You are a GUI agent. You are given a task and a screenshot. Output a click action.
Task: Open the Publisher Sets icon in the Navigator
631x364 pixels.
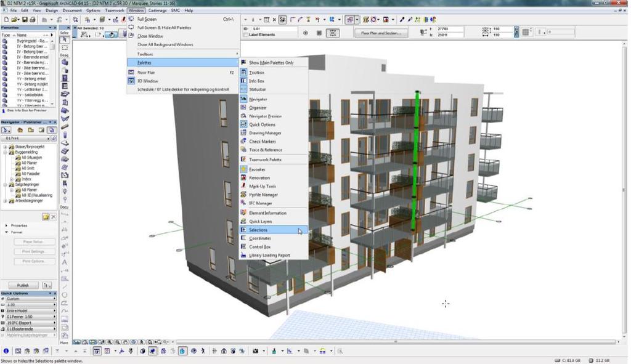pos(52,130)
